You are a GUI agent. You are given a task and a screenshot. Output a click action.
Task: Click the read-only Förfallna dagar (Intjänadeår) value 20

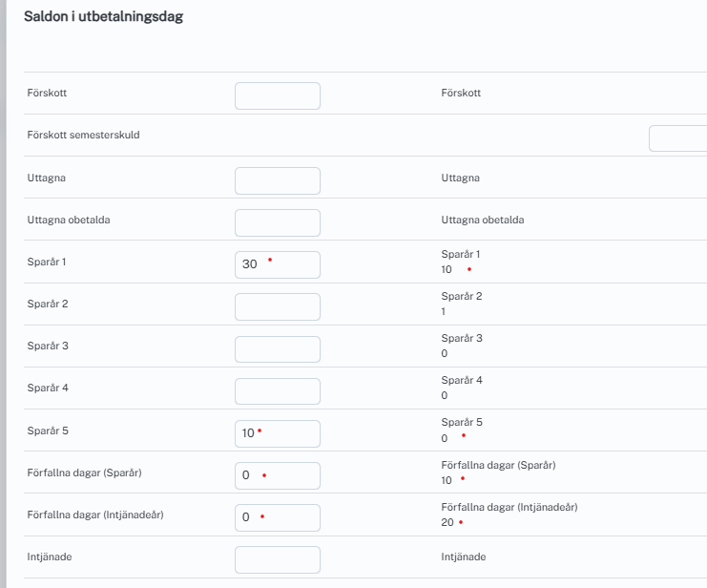point(447,522)
